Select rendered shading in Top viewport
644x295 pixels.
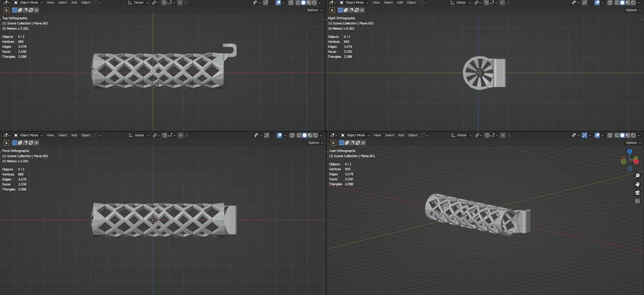[x=314, y=3]
